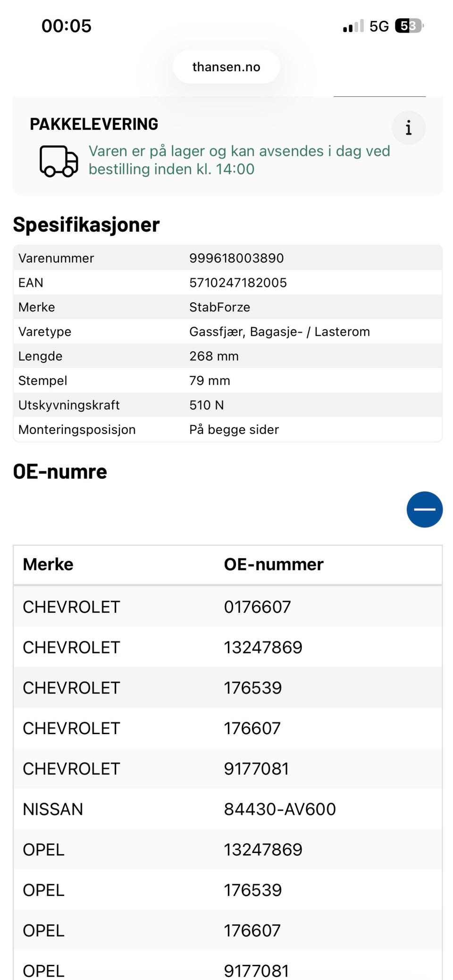Tap the Opel 13247869 row

pyautogui.click(x=228, y=850)
